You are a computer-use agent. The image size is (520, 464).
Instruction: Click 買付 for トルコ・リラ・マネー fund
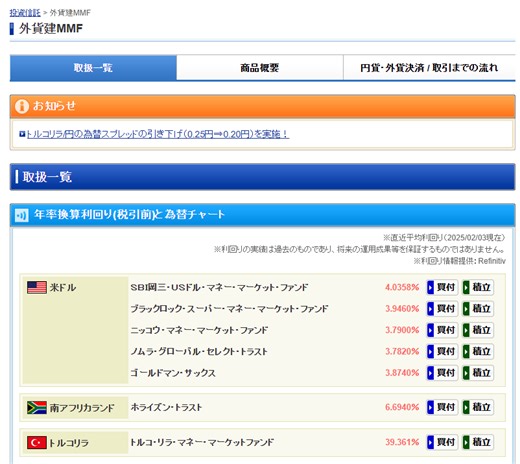(x=442, y=442)
